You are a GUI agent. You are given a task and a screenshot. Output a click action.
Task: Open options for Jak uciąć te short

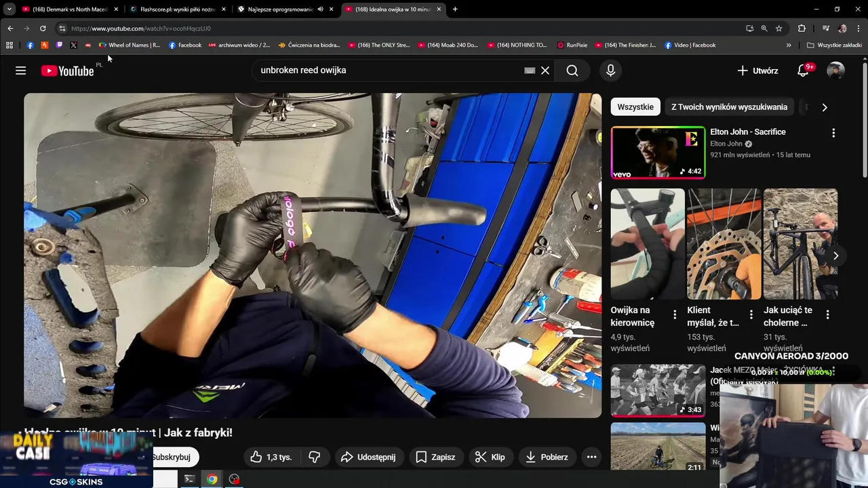[x=827, y=314]
